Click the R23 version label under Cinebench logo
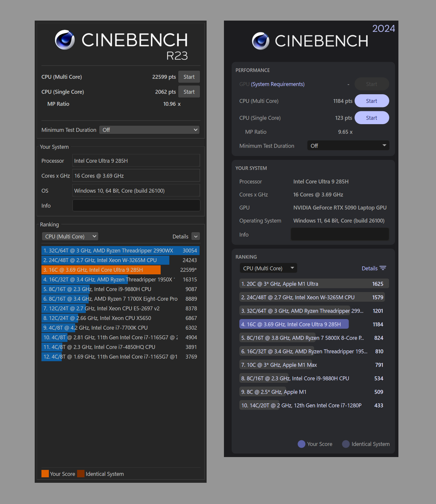Viewport: 436px width, 504px height. click(177, 56)
